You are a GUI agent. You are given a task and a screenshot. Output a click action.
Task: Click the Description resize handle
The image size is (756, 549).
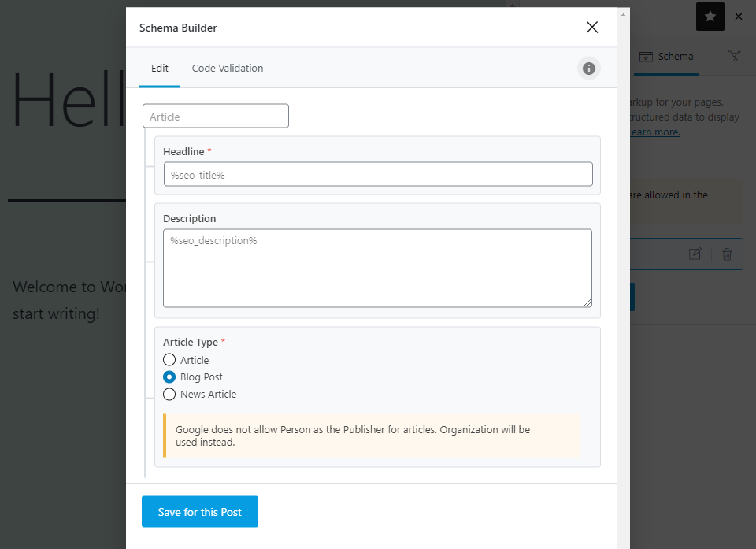[587, 302]
